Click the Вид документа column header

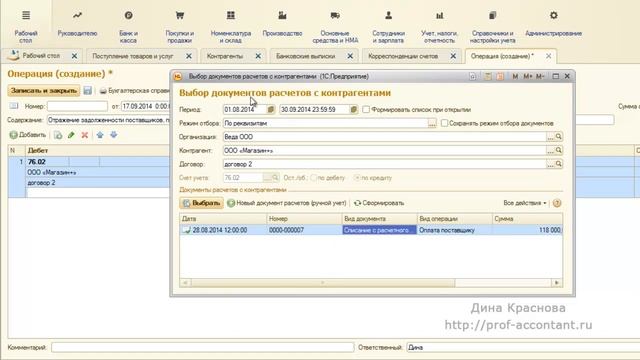pos(380,219)
